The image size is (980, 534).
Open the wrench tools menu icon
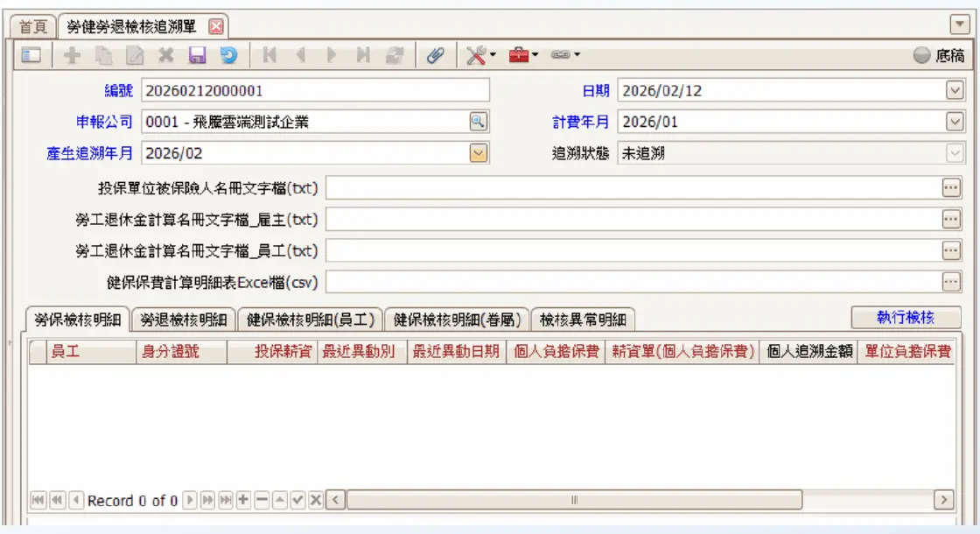tap(477, 55)
